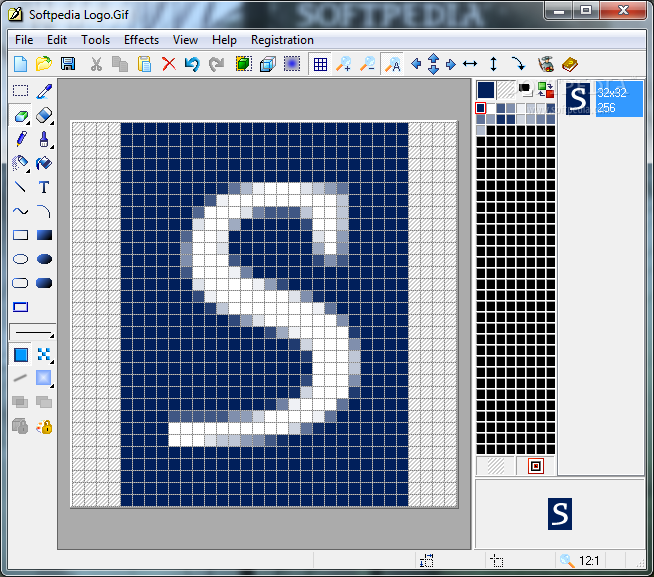The width and height of the screenshot is (654, 577).
Task: Select the outlined ellipse tool
Action: [x=20, y=259]
